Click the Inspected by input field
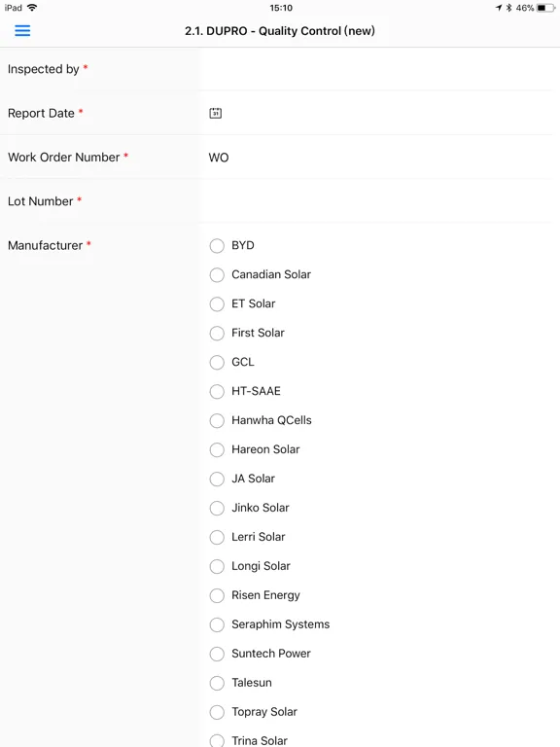Viewport: 560px width, 747px height. tap(377, 69)
